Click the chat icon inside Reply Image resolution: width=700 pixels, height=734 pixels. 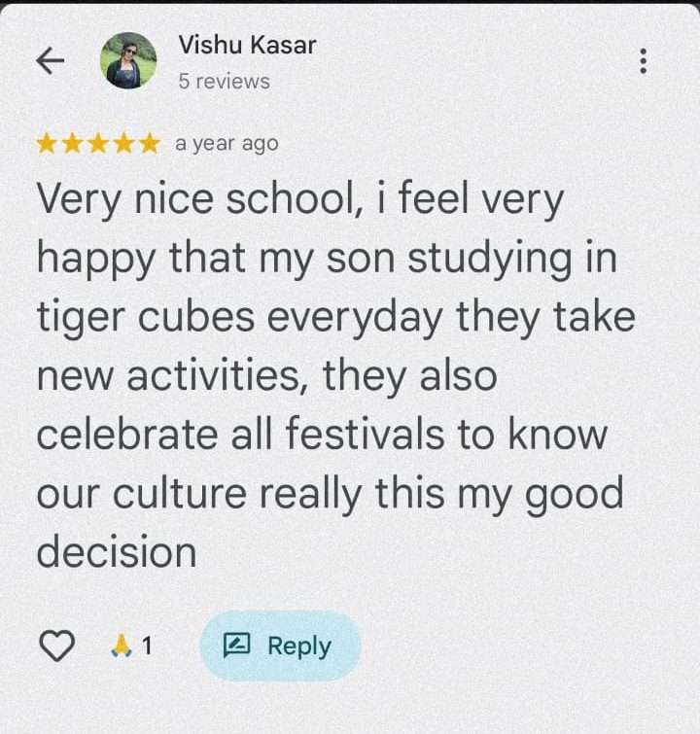click(237, 646)
